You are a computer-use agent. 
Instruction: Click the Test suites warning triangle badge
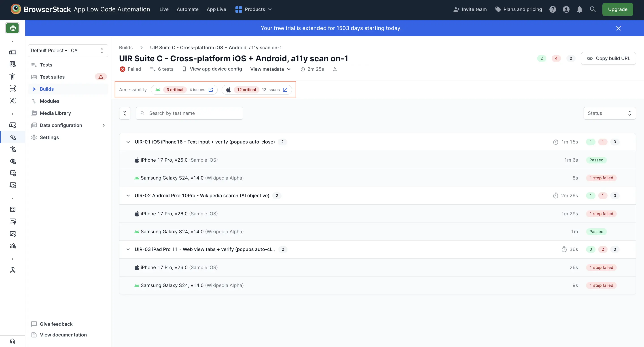[x=101, y=77]
